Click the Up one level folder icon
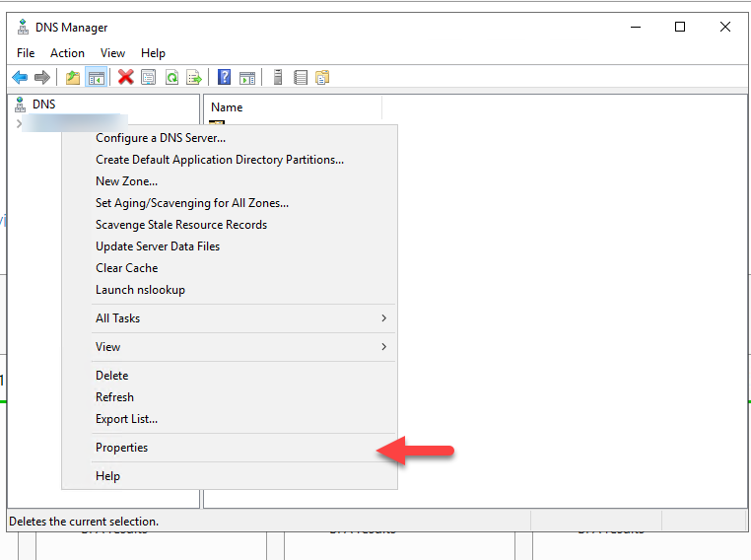 point(73,77)
